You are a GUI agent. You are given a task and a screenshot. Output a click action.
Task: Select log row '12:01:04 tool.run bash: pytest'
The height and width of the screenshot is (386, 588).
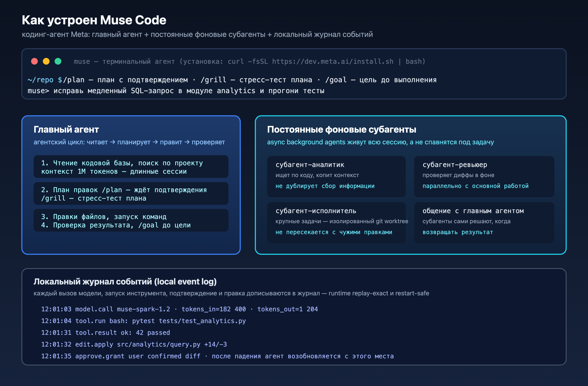[x=143, y=321]
